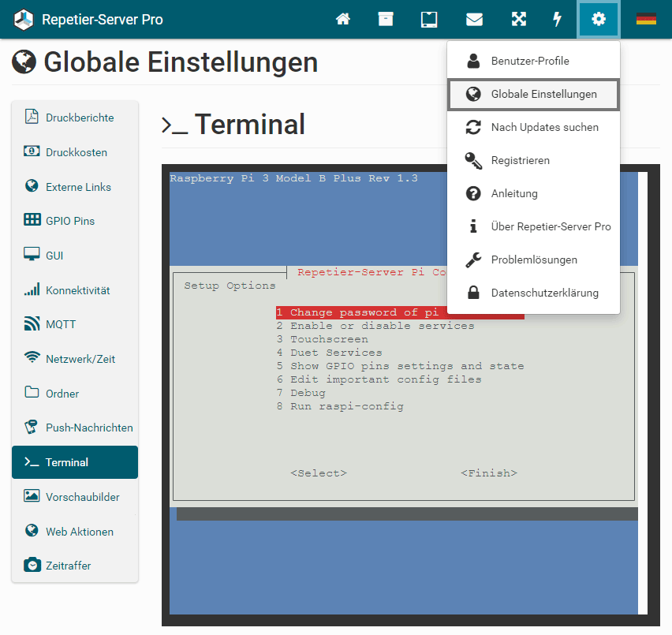Image resolution: width=672 pixels, height=635 pixels.
Task: Click the user icon beside Benutzer-Profile
Action: click(473, 61)
